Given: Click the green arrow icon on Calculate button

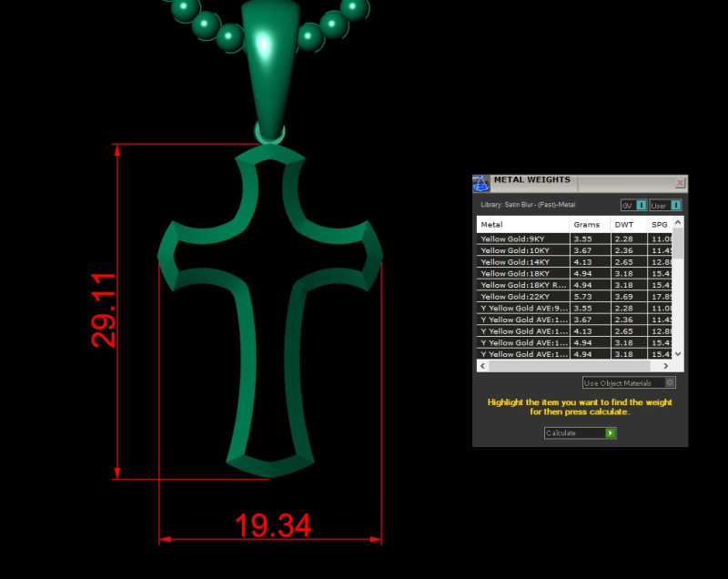Looking at the screenshot, I should pos(610,432).
